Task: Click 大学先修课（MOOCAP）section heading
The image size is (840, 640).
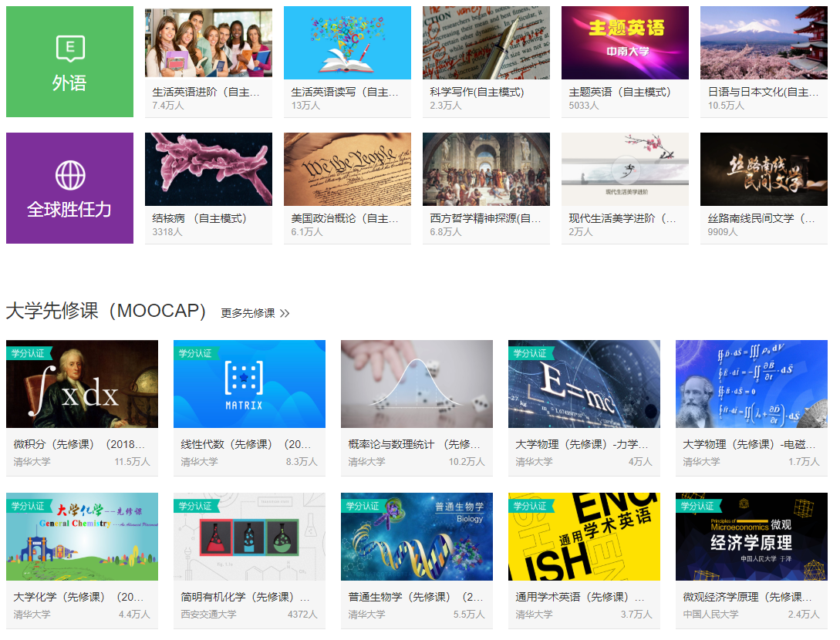Action: point(106,311)
